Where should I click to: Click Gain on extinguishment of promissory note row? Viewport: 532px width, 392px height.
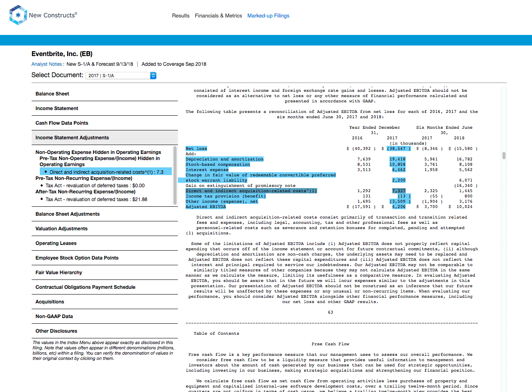tap(241, 186)
